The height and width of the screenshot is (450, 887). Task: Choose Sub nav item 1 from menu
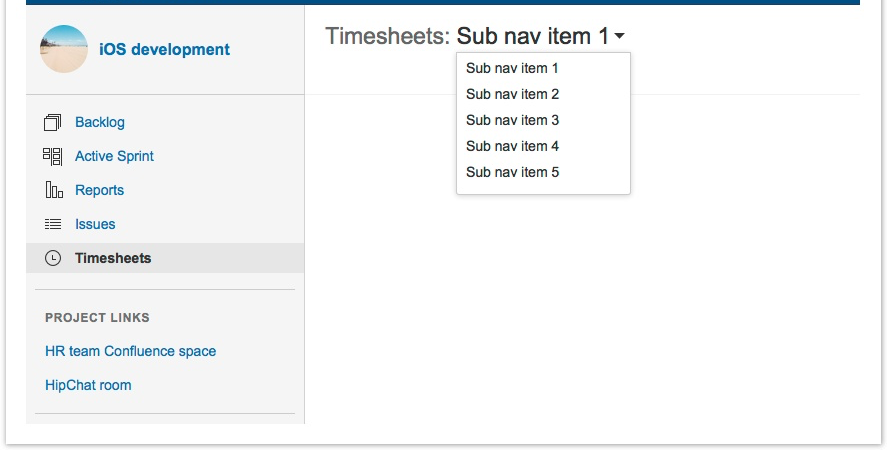tap(512, 68)
